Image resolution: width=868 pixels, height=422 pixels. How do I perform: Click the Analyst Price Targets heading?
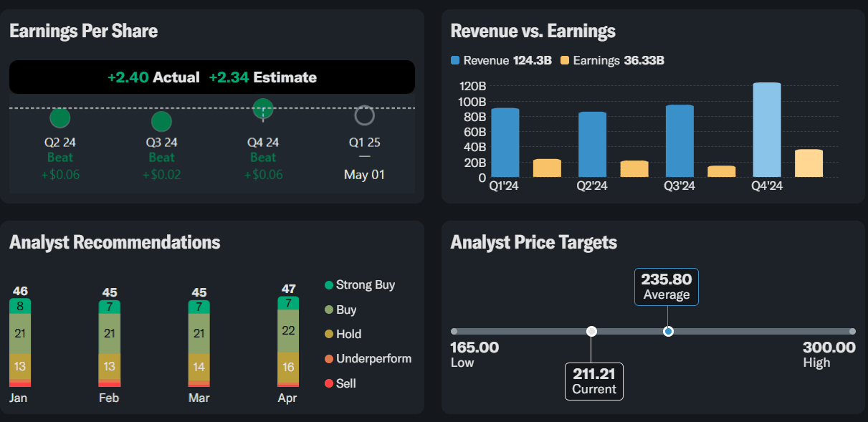pos(533,242)
